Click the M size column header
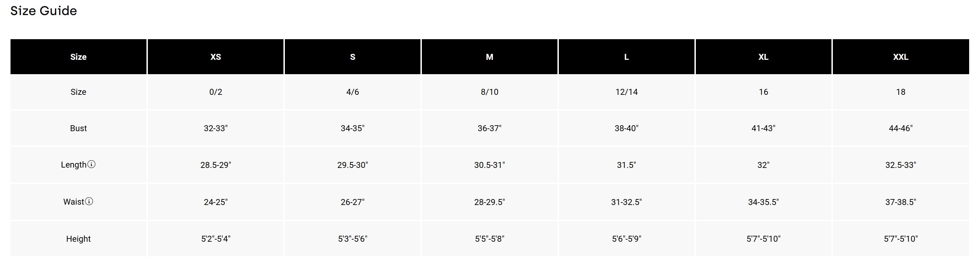Image resolution: width=980 pixels, height=269 pixels. point(489,57)
